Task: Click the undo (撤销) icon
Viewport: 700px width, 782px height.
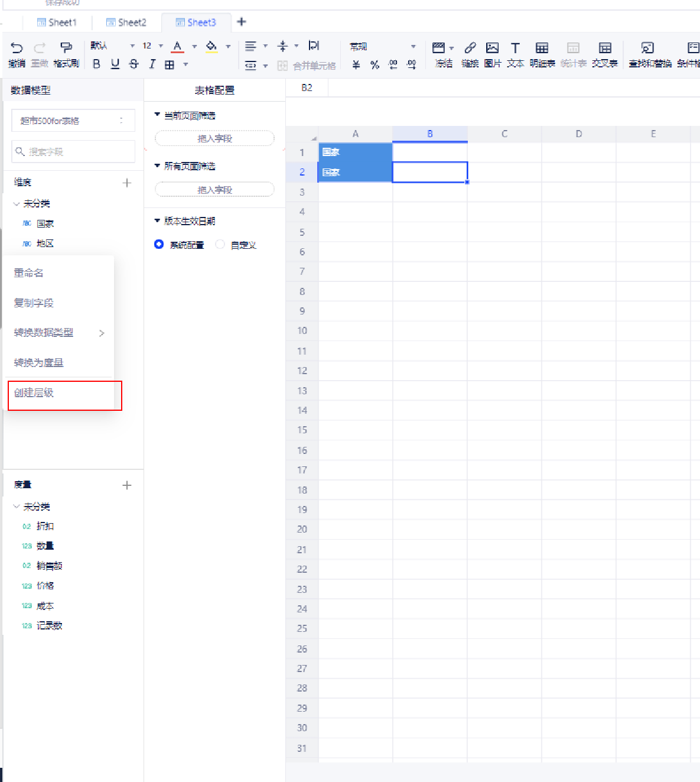Action: (x=17, y=48)
